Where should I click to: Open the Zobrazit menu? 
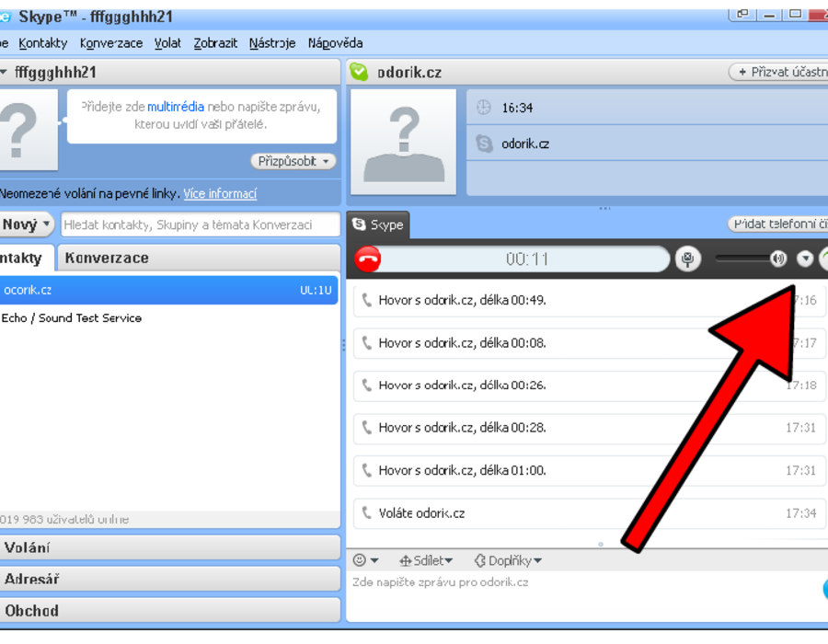pyautogui.click(x=215, y=43)
